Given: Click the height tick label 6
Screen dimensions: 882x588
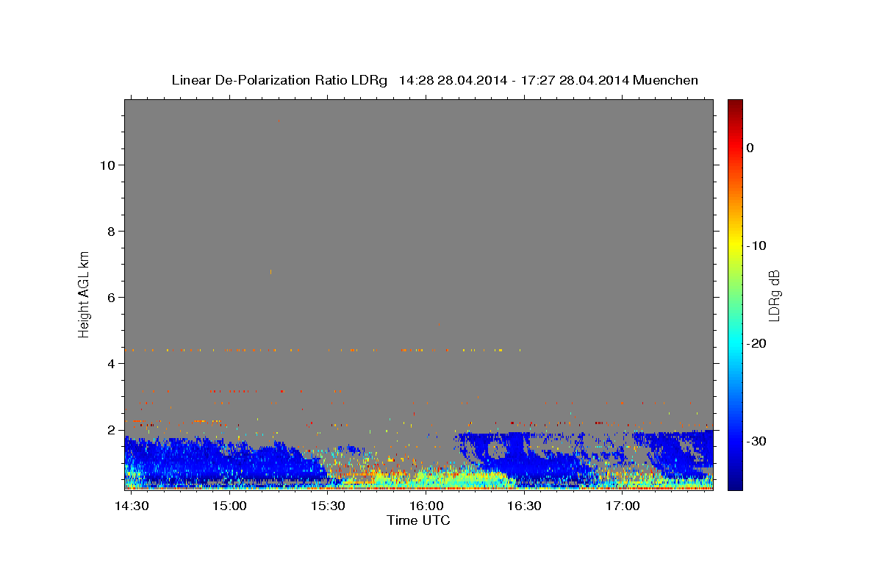Looking at the screenshot, I should pyautogui.click(x=110, y=297).
